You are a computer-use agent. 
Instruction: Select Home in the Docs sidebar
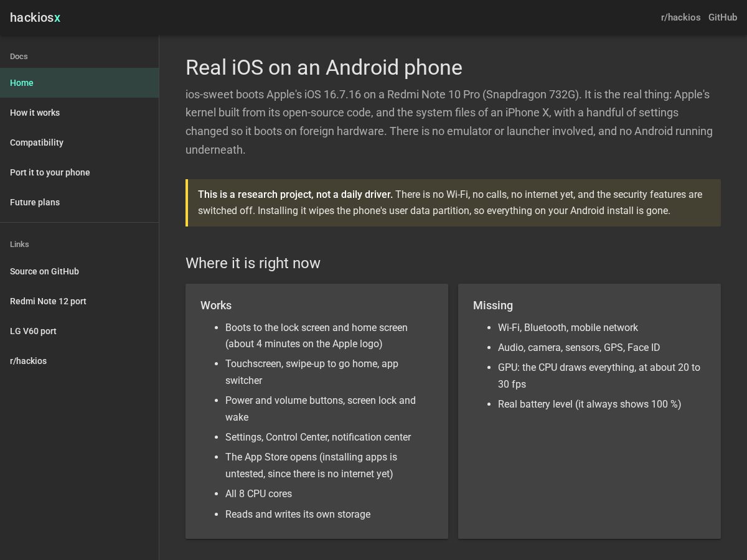click(80, 83)
